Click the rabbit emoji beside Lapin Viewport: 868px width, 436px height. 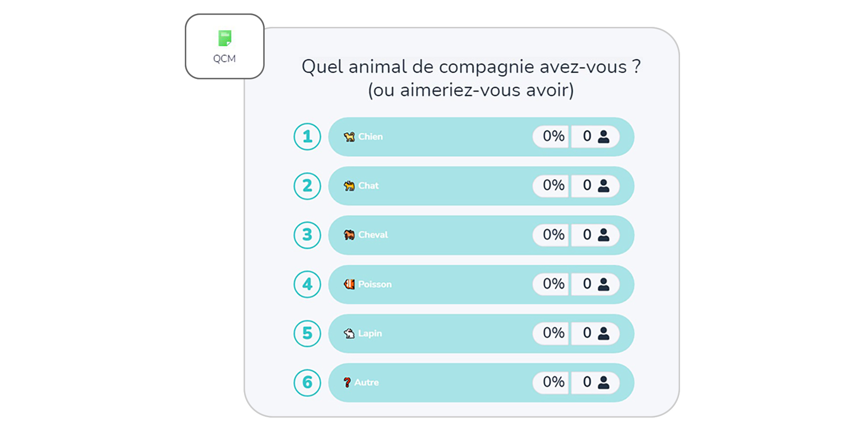tap(349, 333)
